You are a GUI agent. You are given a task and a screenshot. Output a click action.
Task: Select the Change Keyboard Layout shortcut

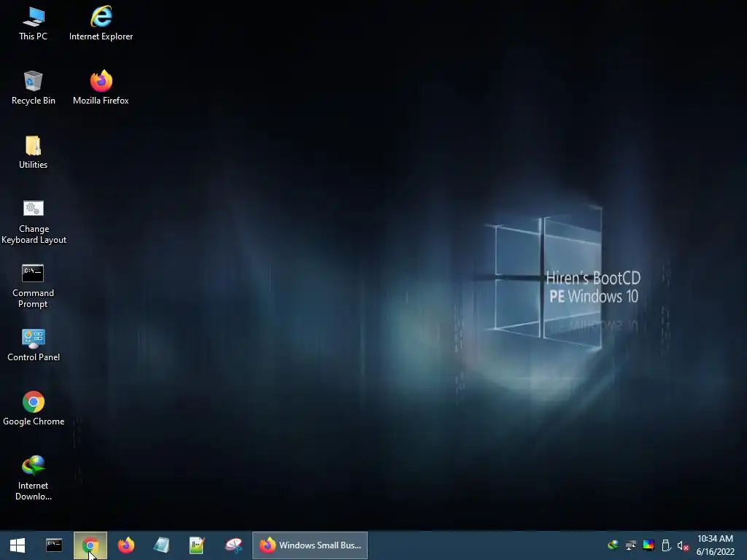34,222
